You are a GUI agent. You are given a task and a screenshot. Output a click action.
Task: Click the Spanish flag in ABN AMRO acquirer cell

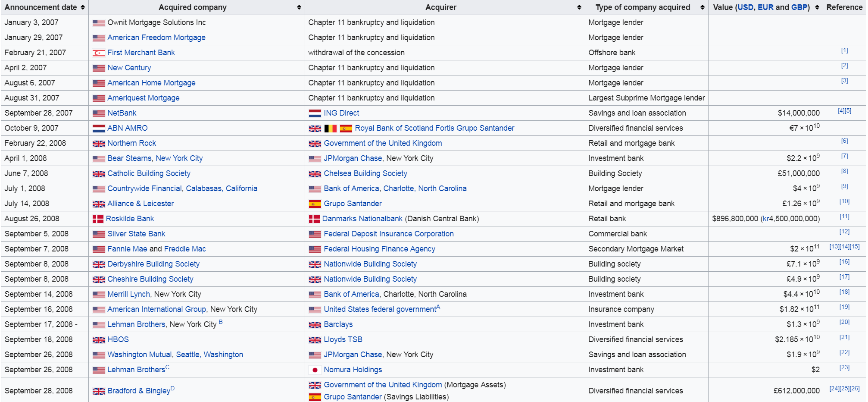(346, 129)
